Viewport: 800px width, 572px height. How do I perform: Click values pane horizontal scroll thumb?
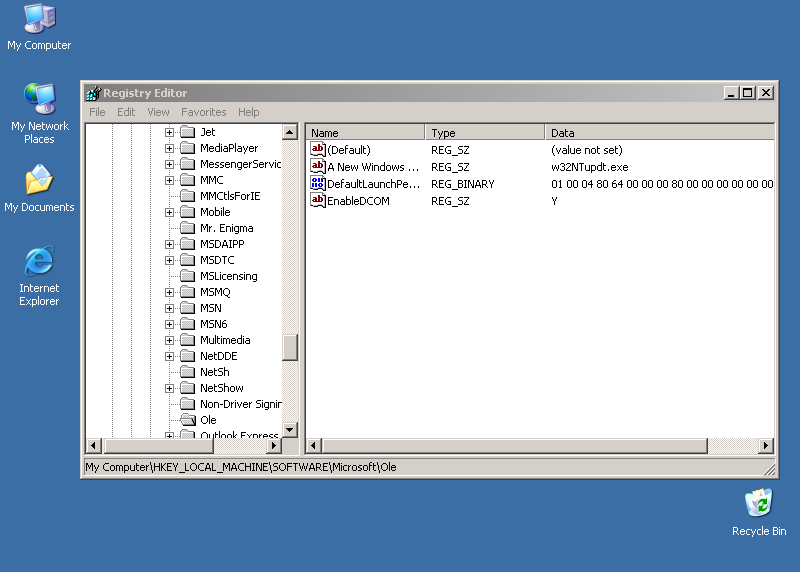(x=515, y=445)
